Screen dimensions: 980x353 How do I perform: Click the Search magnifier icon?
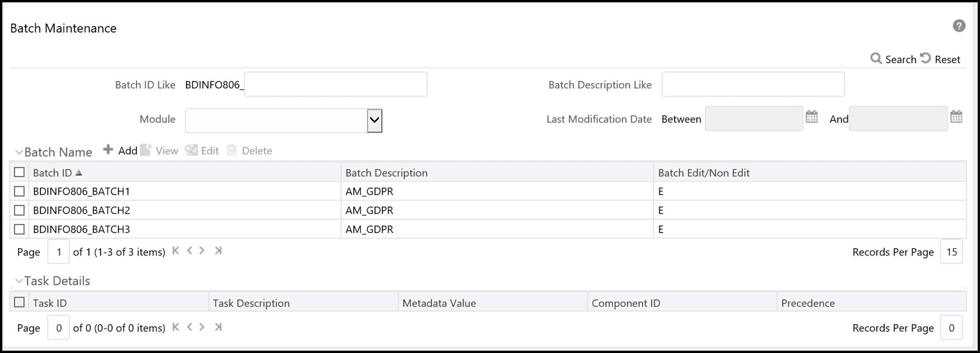pyautogui.click(x=876, y=59)
